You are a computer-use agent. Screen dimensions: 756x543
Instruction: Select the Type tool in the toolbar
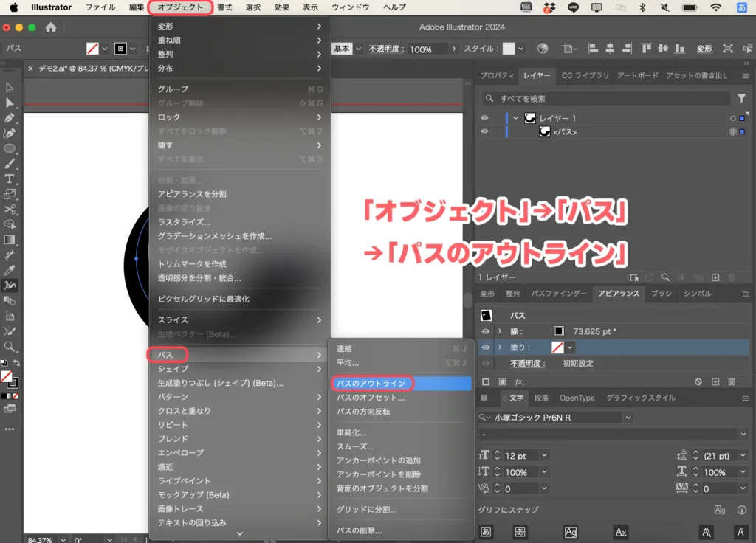point(10,179)
